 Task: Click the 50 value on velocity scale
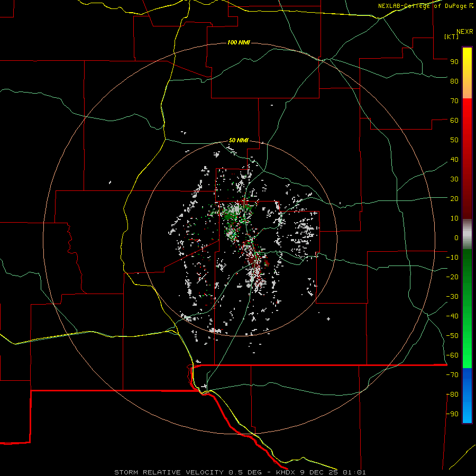click(454, 140)
